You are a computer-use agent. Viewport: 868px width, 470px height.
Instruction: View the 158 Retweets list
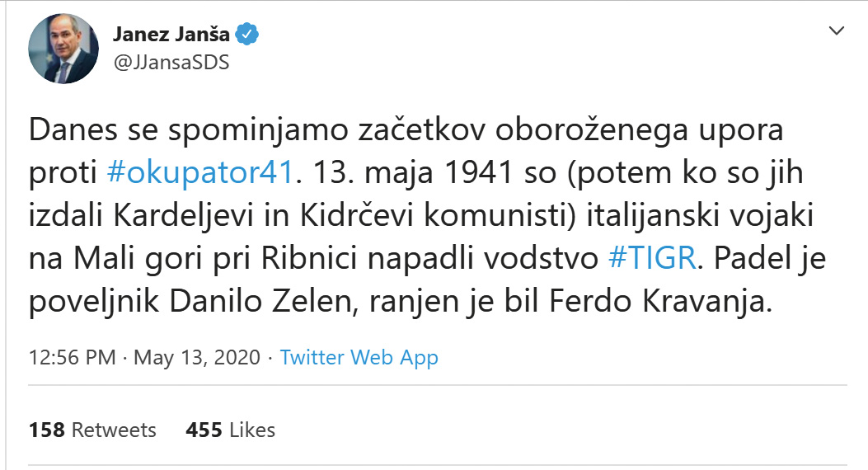92,430
